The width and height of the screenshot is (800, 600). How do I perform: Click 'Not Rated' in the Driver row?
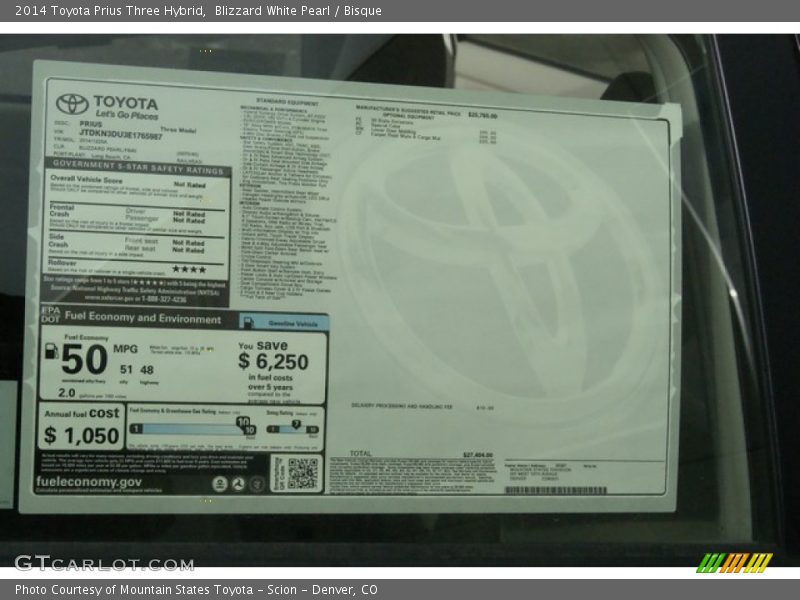click(x=189, y=214)
